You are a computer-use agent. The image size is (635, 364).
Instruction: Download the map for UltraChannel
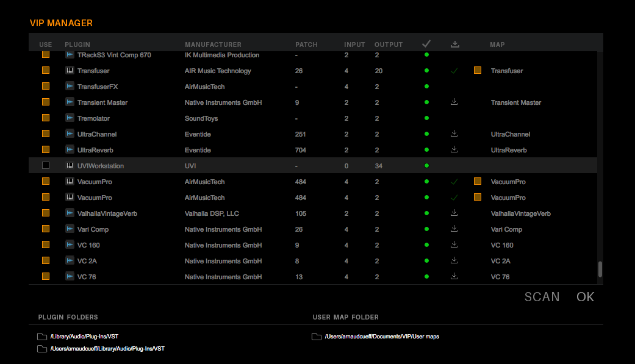coord(454,133)
